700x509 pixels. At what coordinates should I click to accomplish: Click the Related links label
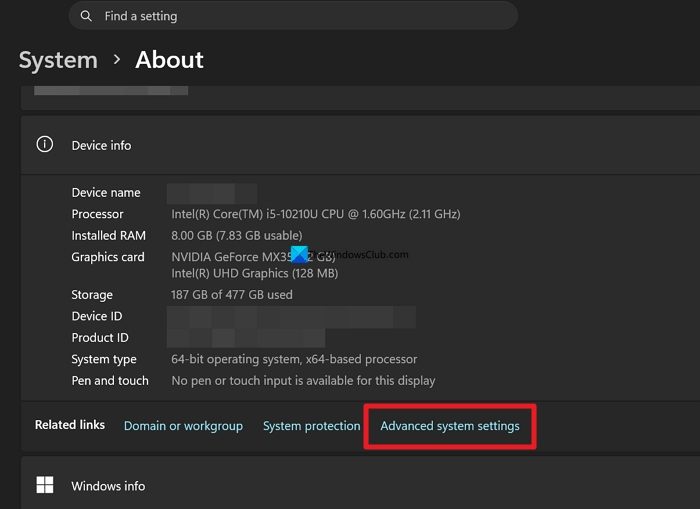(70, 425)
